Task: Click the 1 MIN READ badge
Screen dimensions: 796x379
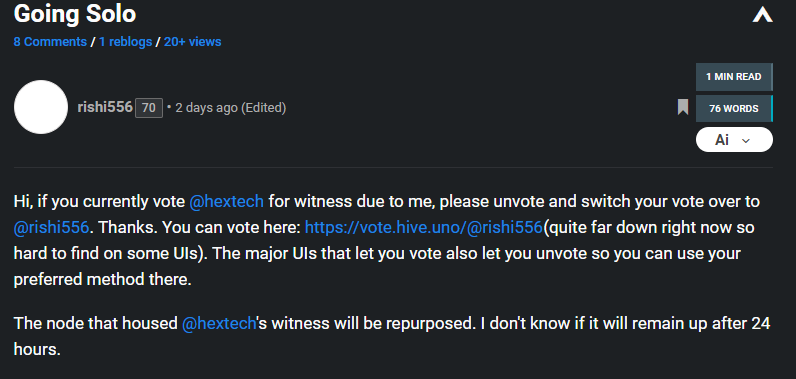Action: (x=734, y=77)
